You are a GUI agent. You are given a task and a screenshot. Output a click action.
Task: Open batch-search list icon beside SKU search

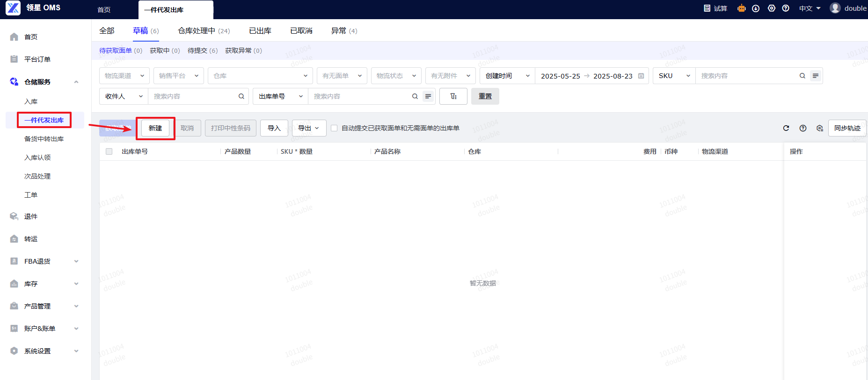click(816, 76)
